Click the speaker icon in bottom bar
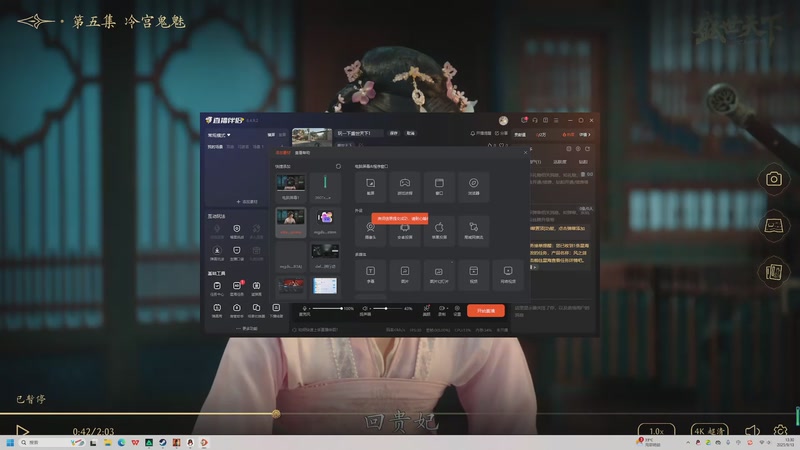The image size is (800, 450). [x=365, y=309]
